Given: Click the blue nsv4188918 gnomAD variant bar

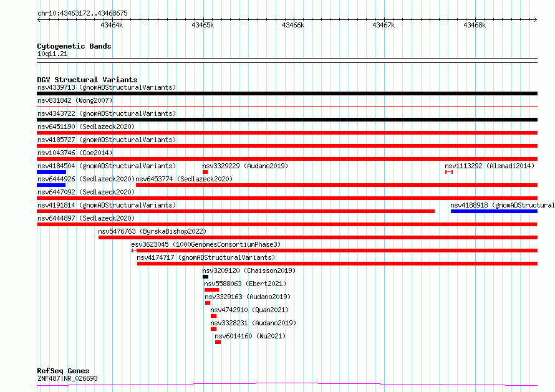Looking at the screenshot, I should tap(494, 211).
